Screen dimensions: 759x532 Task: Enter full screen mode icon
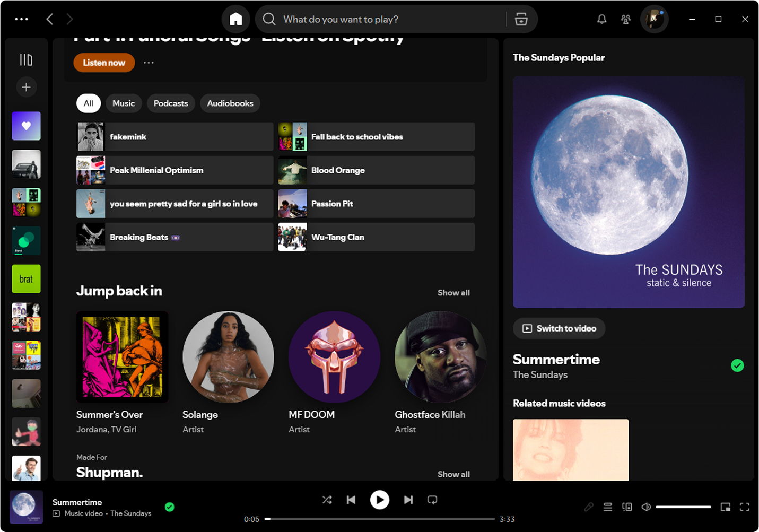[745, 507]
